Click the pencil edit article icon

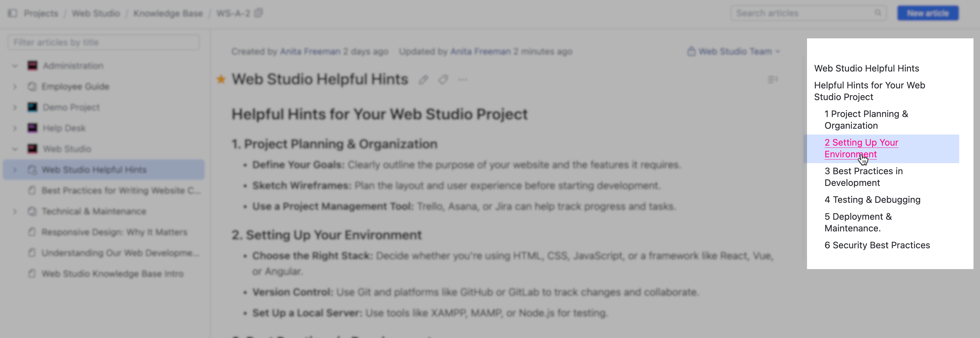coord(423,80)
